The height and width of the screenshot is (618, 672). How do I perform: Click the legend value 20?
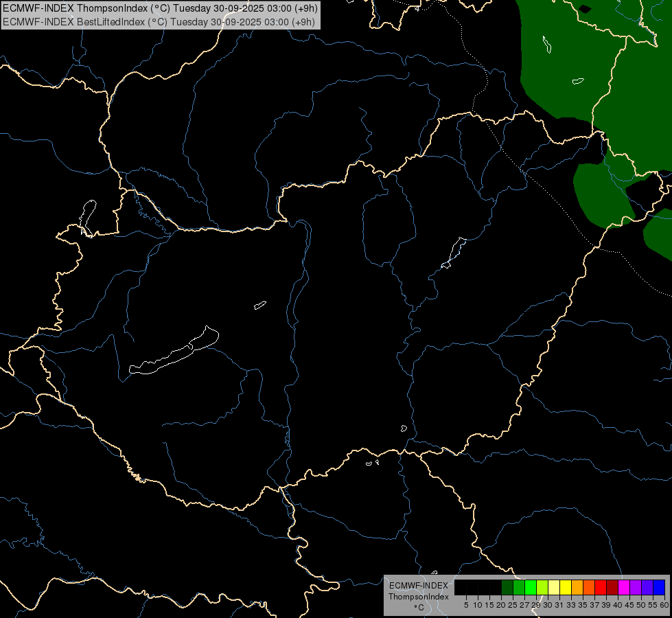501,605
